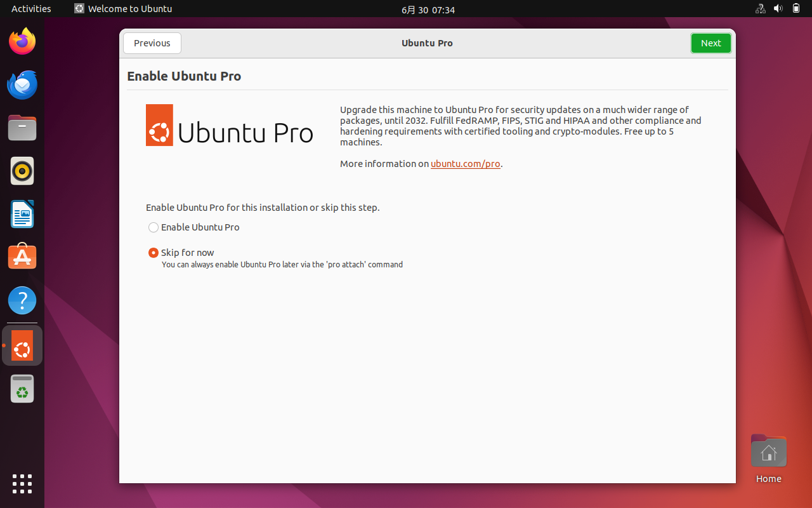Open Firefox from the dock
Viewport: 812px width, 508px height.
click(x=22, y=42)
